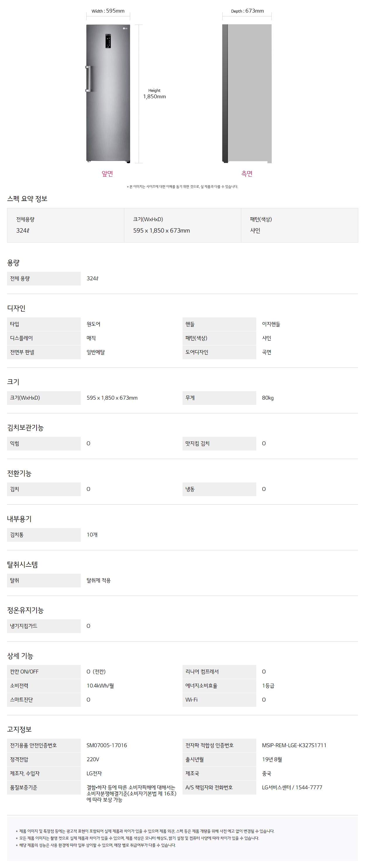The image size is (365, 868).
Task: Click the side view refrigerator image
Action: click(x=247, y=93)
